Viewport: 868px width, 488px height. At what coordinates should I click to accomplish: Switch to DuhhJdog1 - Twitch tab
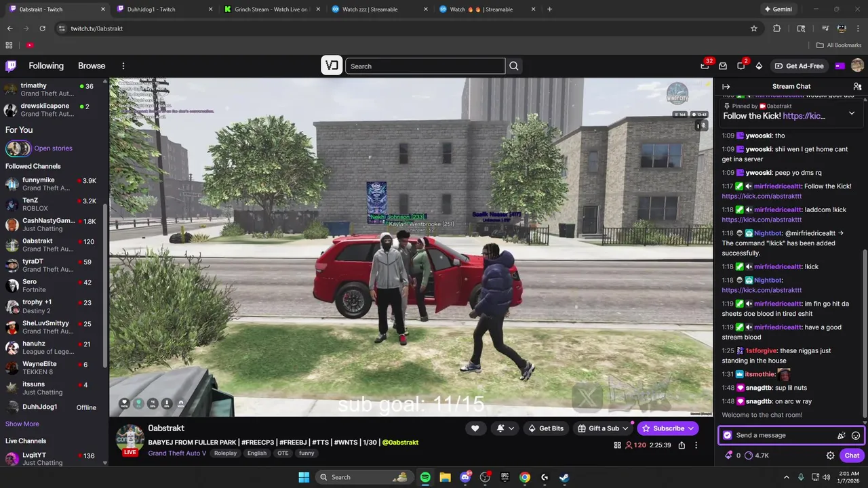[x=161, y=9]
